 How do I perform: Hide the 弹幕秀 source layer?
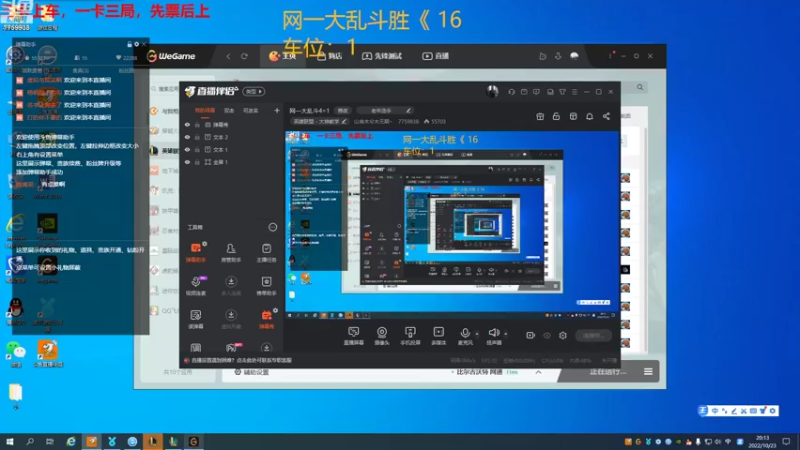pos(187,124)
